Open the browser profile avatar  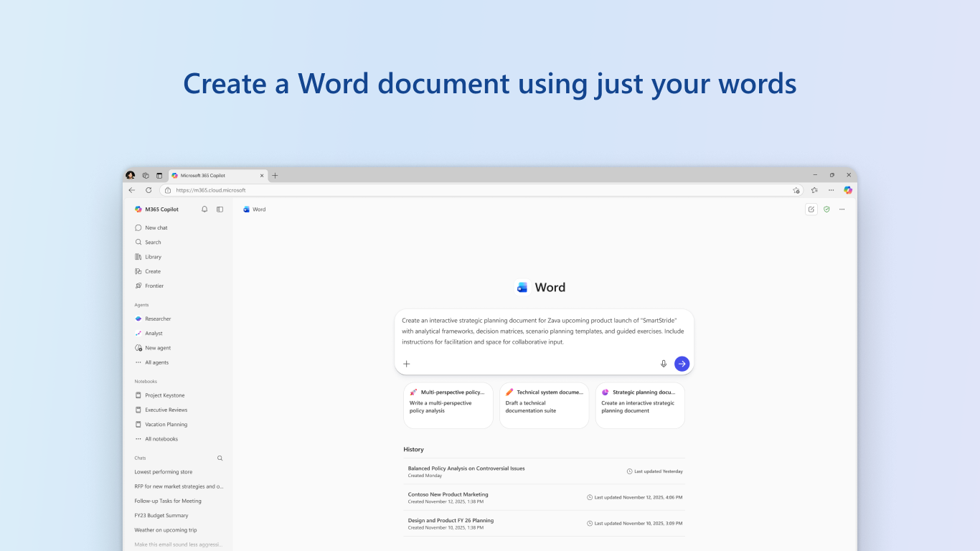click(130, 175)
